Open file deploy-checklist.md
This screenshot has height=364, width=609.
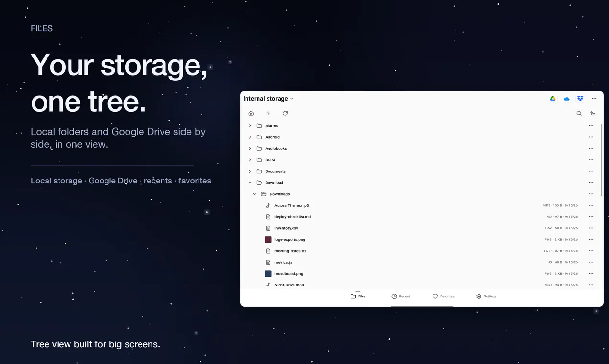293,217
